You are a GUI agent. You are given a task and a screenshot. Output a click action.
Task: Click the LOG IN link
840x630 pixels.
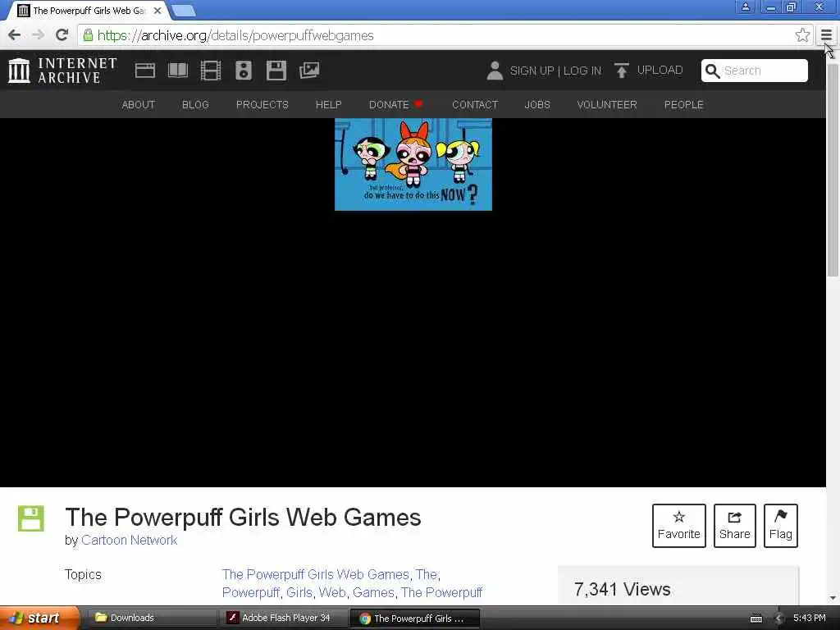click(x=582, y=71)
